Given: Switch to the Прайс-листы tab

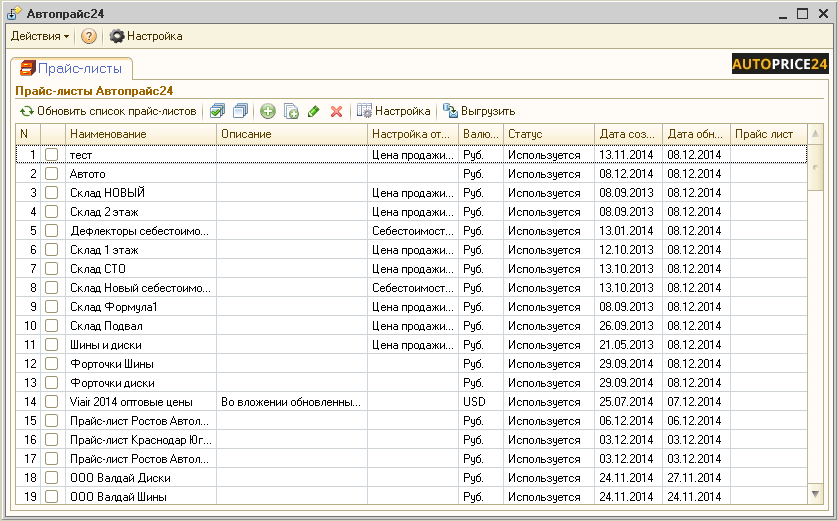Looking at the screenshot, I should [72, 68].
